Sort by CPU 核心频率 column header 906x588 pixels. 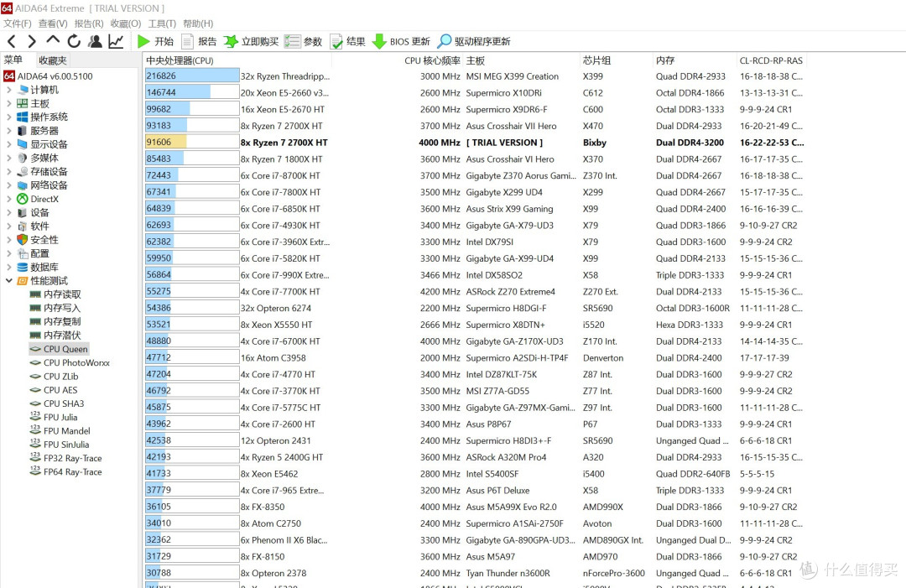(x=432, y=60)
